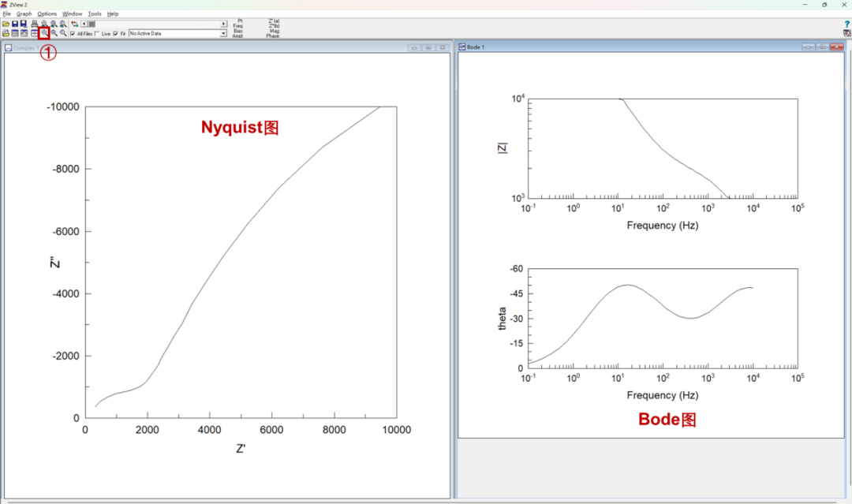Click the second floppy-disk save-as icon
Screen dimensions: 852x504
pyautogui.click(x=24, y=24)
